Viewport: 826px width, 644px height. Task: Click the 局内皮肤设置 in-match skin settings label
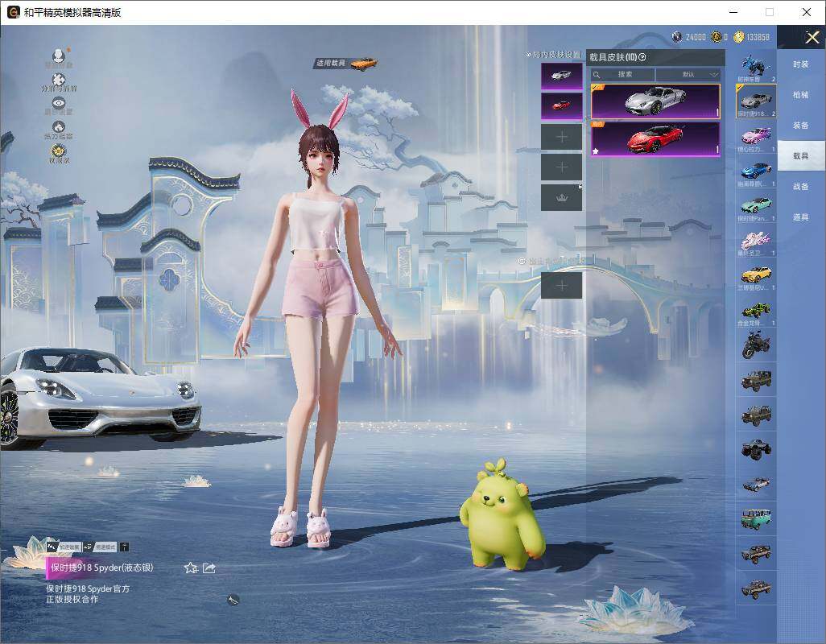pos(554,55)
